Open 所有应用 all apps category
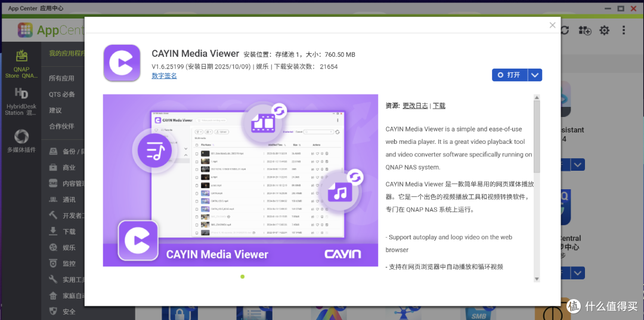This screenshot has height=320, width=644. pyautogui.click(x=61, y=78)
